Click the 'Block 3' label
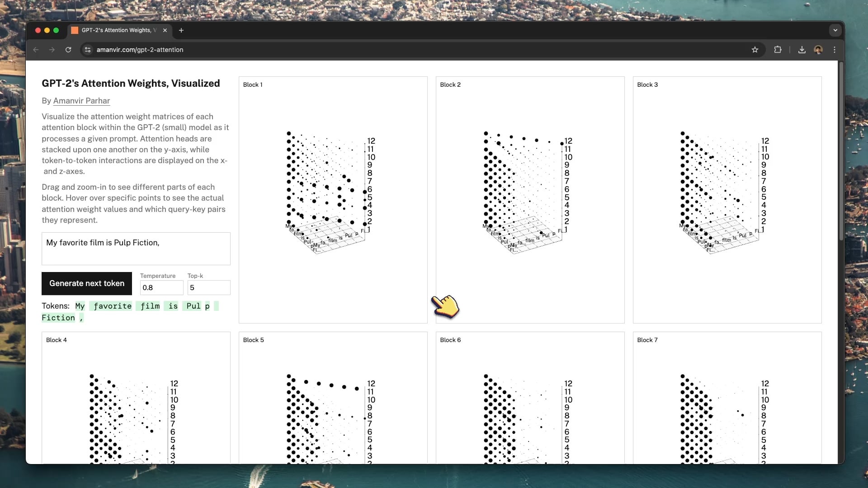 tap(647, 84)
